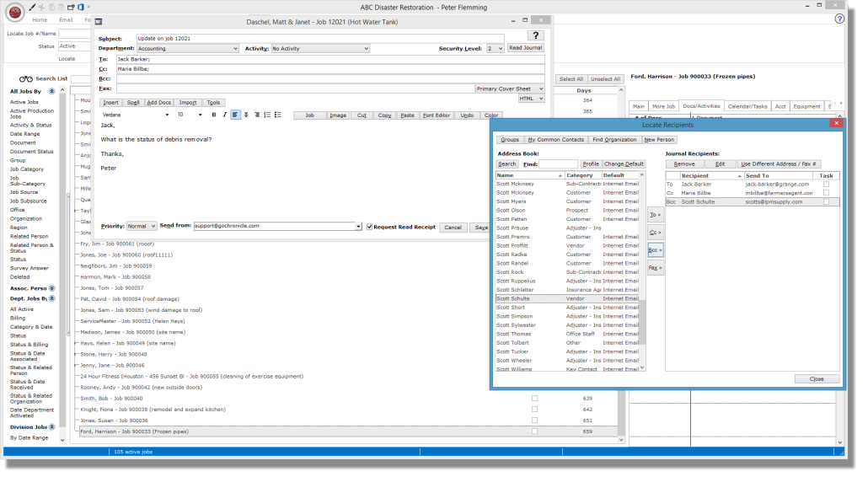Toggle italic formatting in email editor
Image resolution: width=868 pixels, height=477 pixels.
[x=225, y=115]
